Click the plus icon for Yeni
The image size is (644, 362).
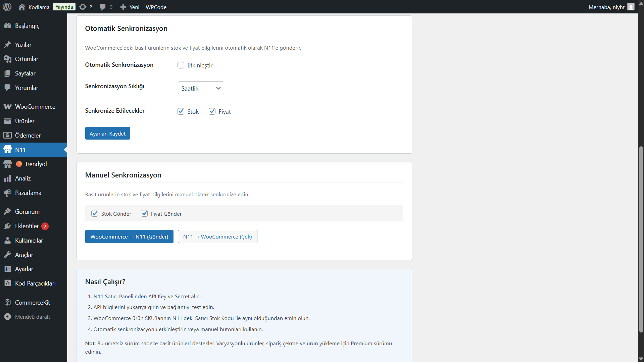123,7
